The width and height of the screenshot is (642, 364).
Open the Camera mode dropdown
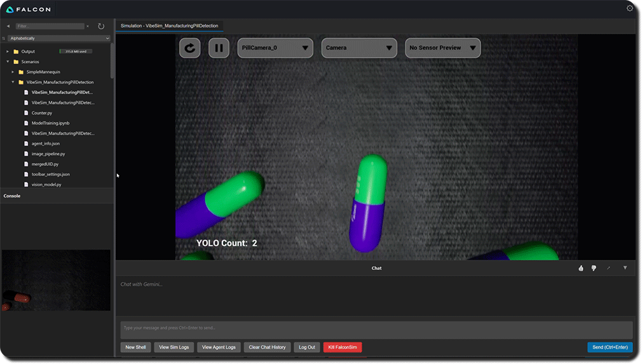pyautogui.click(x=359, y=48)
